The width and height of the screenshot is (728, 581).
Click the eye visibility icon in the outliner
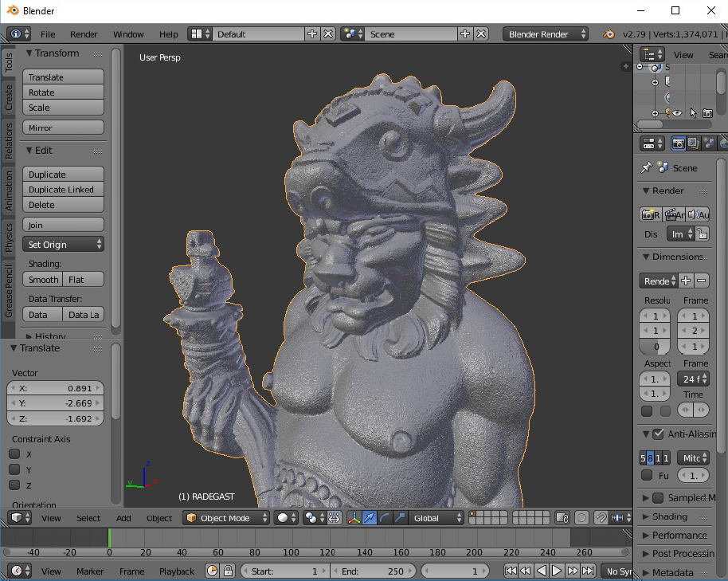point(677,113)
